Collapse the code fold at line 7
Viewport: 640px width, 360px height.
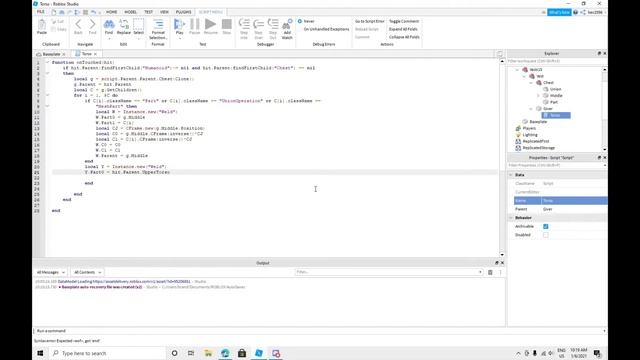(x=47, y=95)
